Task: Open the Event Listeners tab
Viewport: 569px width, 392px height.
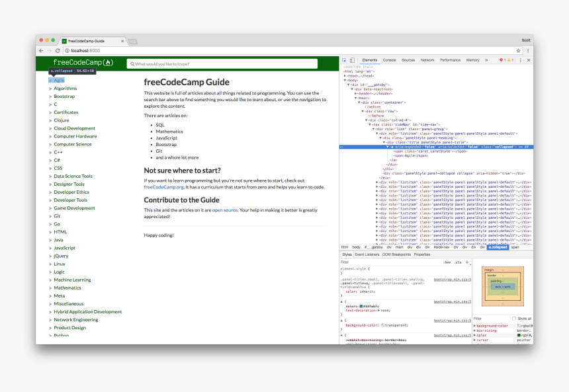Action: [367, 255]
